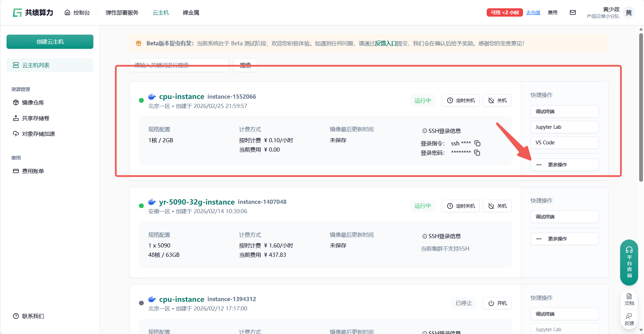The height and width of the screenshot is (334, 644).
Task: Shut down cpu-instance 1552066 with 关机
Action: click(x=497, y=100)
